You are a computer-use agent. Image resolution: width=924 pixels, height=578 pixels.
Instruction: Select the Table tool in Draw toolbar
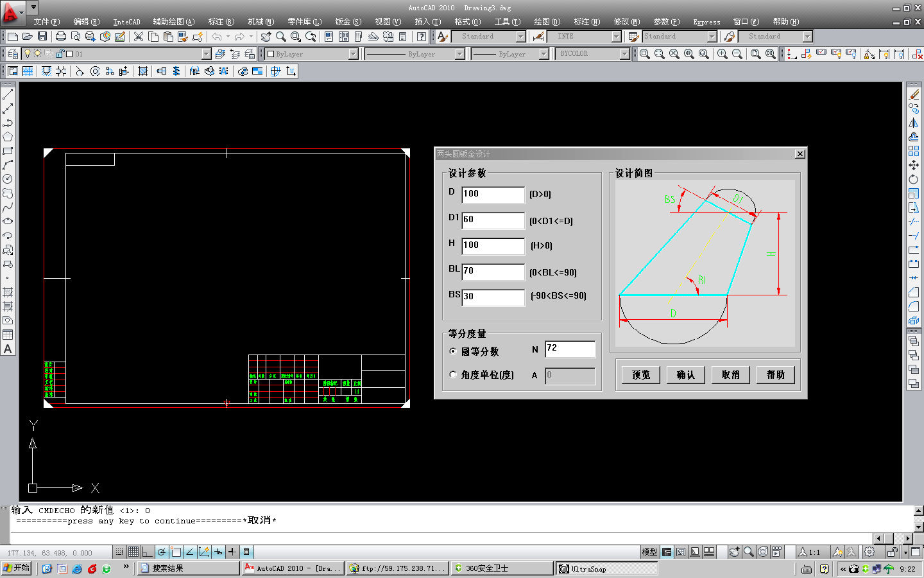(8, 335)
